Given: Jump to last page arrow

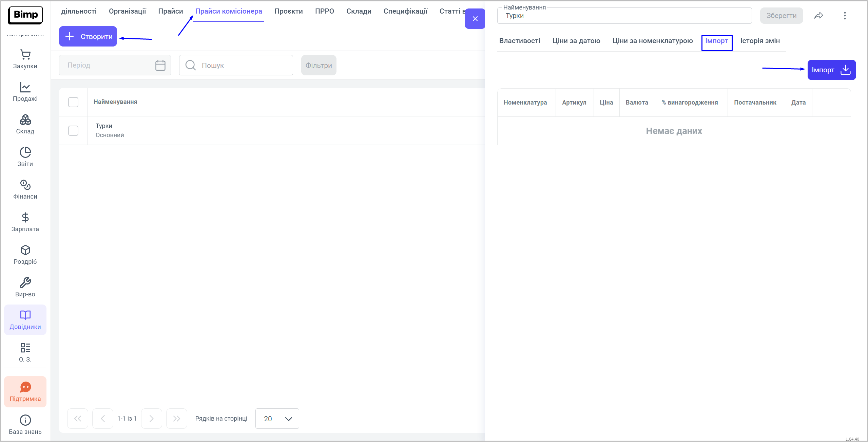Looking at the screenshot, I should click(176, 419).
